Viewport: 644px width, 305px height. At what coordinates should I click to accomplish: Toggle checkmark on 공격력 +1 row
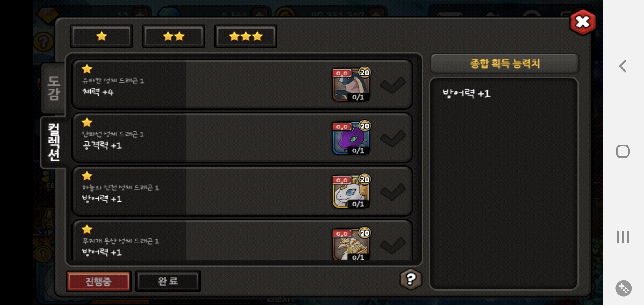[x=393, y=138]
